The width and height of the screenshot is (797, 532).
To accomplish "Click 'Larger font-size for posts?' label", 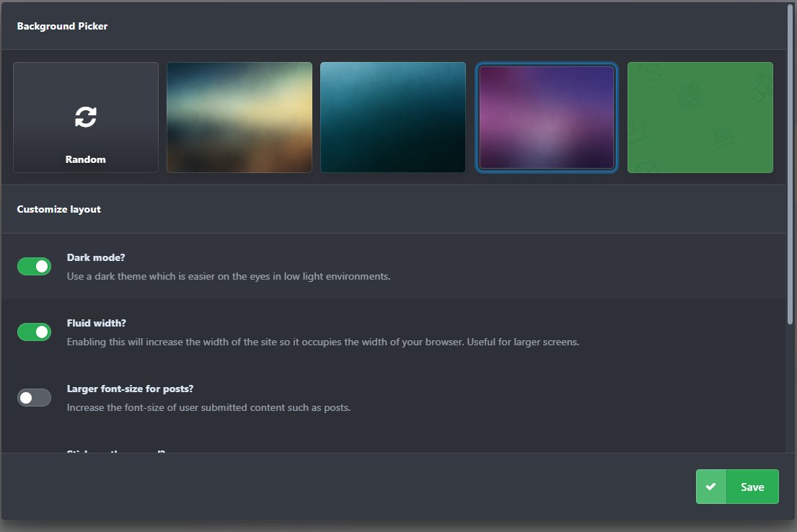I will [129, 389].
